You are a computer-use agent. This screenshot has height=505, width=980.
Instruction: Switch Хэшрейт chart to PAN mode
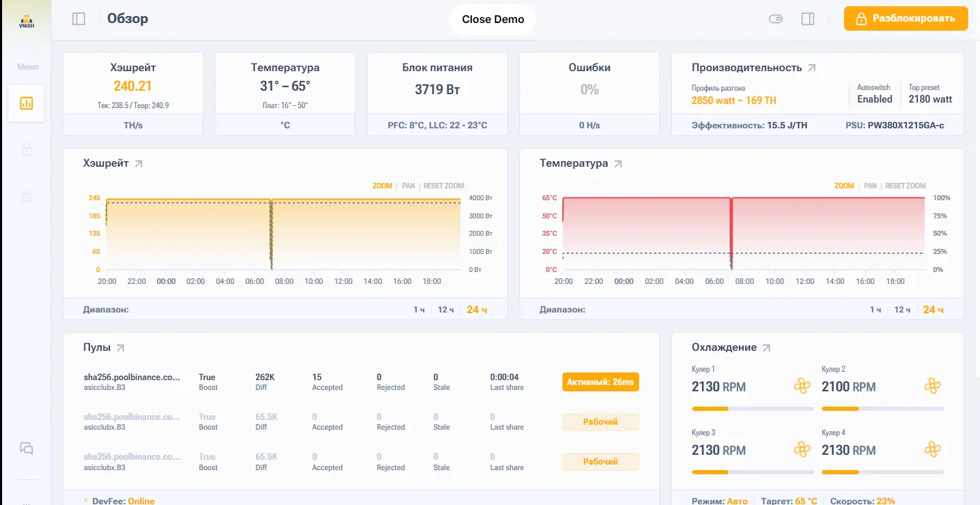[x=408, y=186]
